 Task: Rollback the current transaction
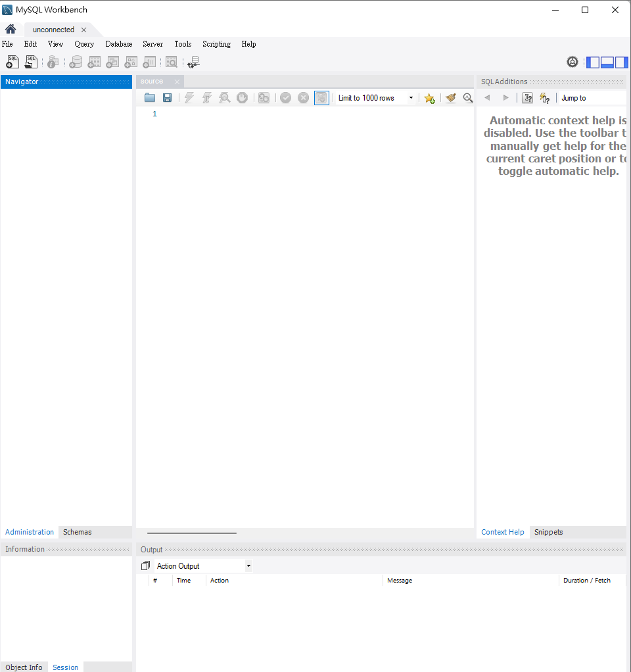coord(303,98)
